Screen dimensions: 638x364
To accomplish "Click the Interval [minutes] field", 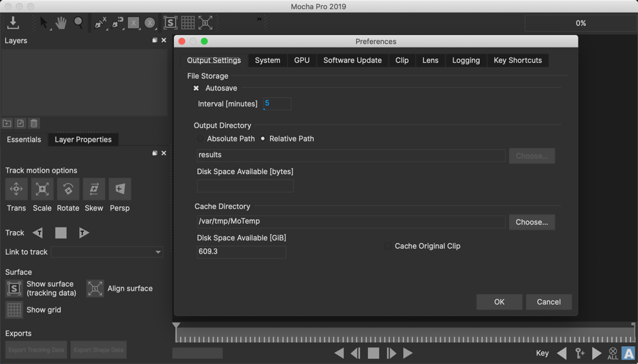I will point(277,104).
